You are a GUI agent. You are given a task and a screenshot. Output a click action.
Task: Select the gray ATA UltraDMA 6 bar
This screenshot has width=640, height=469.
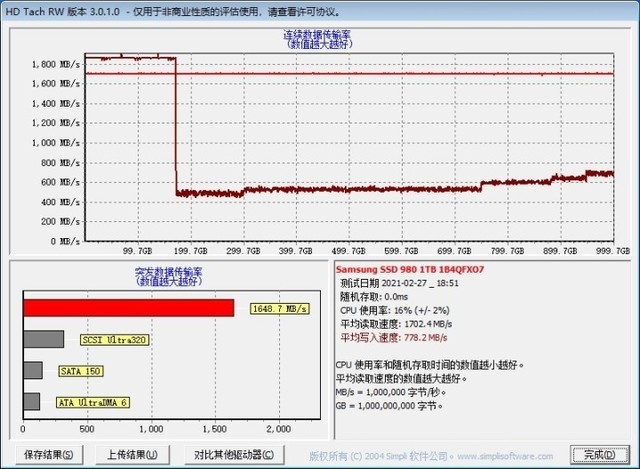point(32,402)
